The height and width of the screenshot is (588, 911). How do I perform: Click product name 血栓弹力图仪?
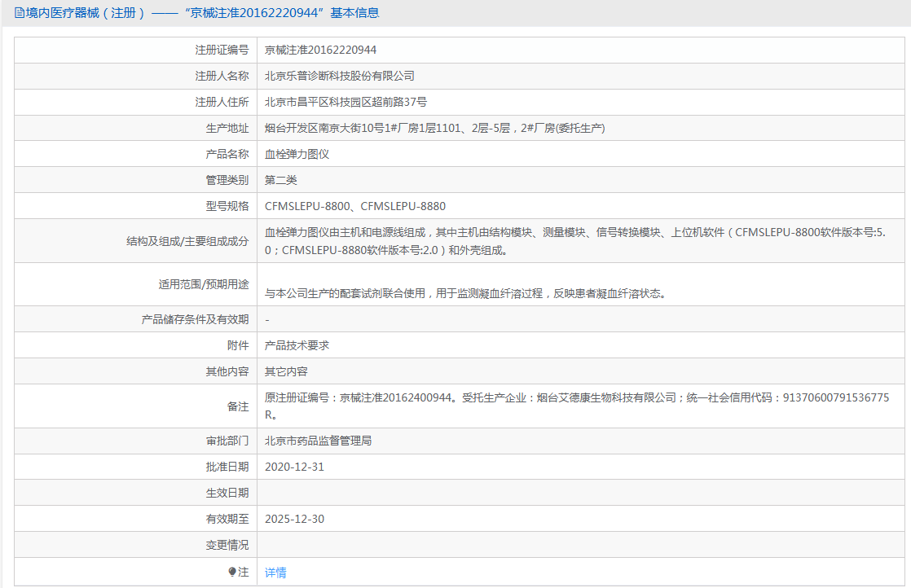click(x=297, y=155)
